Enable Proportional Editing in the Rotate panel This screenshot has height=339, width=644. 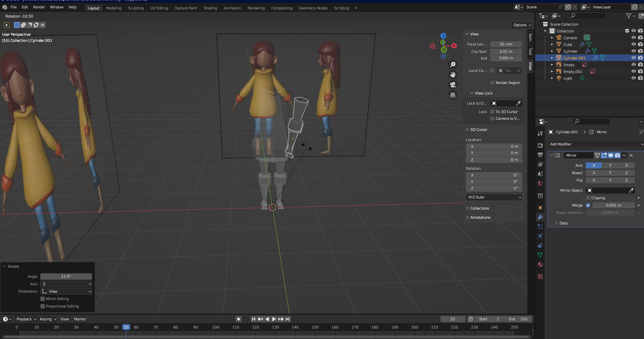(43, 306)
